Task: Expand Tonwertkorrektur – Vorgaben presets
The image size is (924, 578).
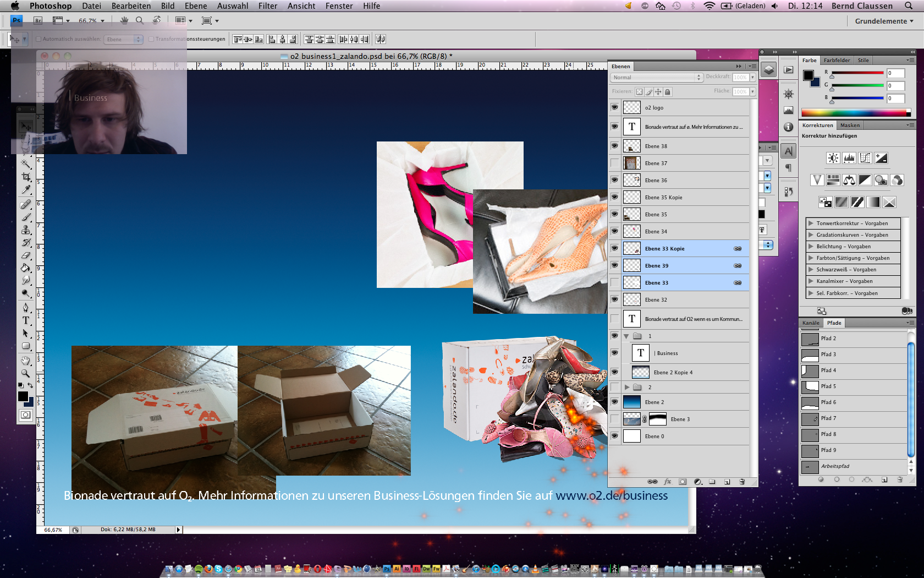Action: 811,223
